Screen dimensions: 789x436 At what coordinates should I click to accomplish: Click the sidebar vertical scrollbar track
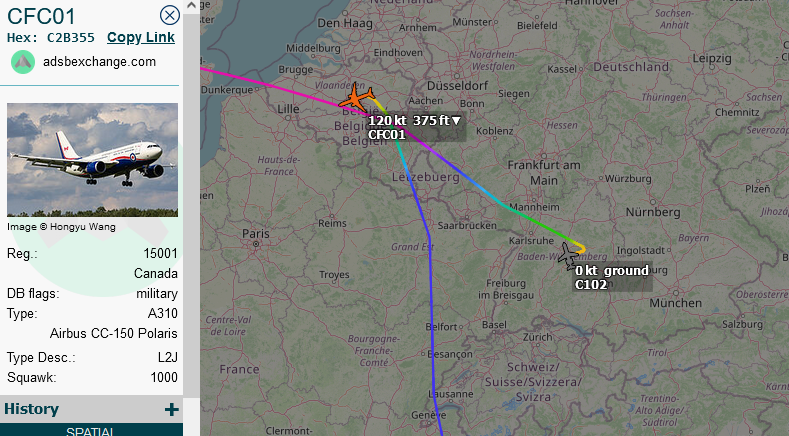tap(191, 201)
